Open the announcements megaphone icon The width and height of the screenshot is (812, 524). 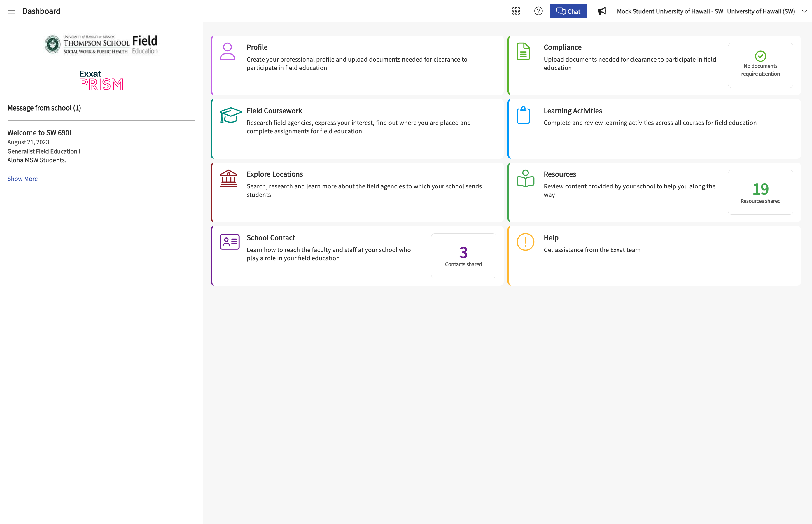[602, 11]
